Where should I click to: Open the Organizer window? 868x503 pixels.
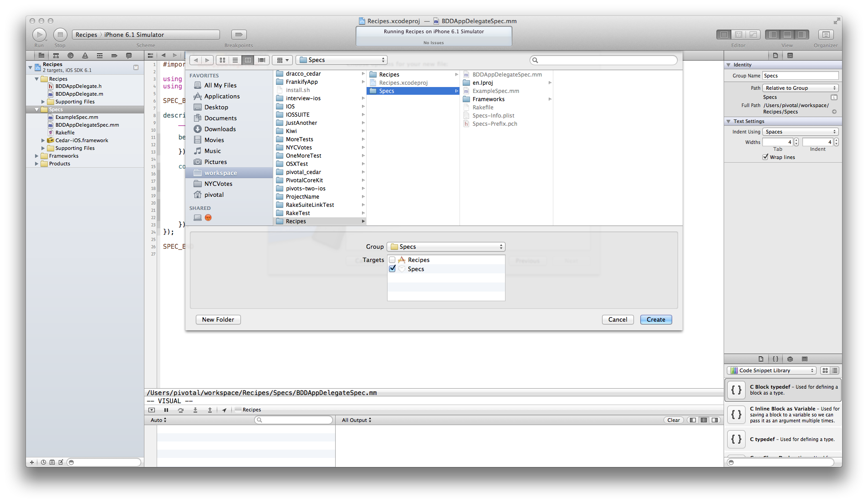coord(826,35)
